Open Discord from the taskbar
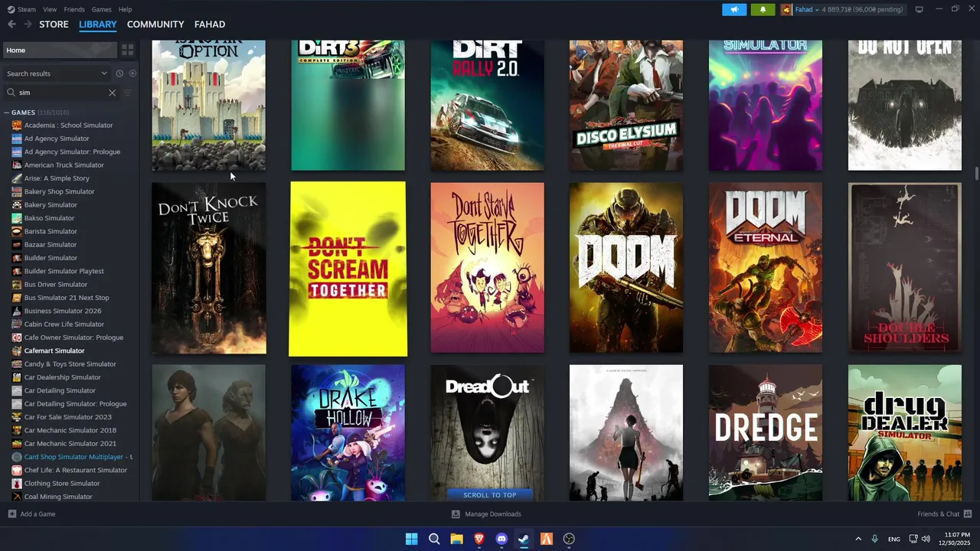980x551 pixels. [501, 539]
